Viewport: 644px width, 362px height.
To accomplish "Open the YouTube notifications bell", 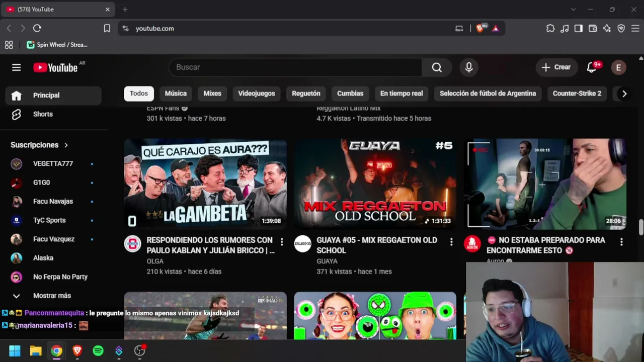I will (592, 67).
